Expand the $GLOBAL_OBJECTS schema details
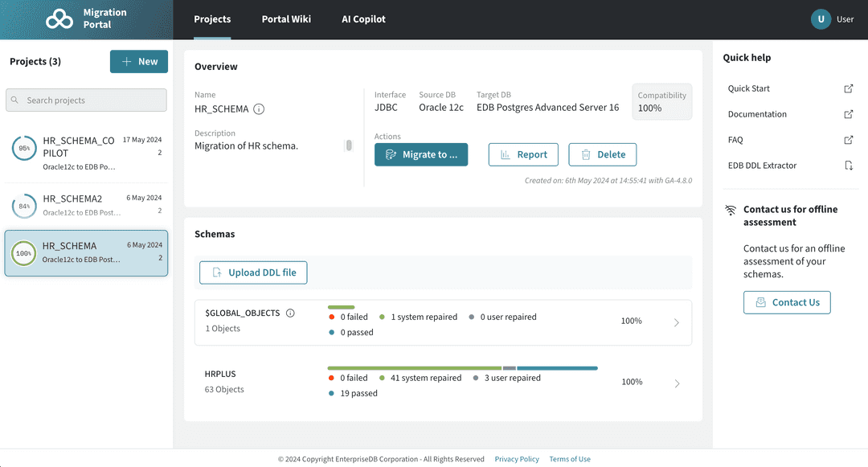This screenshot has height=467, width=868. pos(678,322)
